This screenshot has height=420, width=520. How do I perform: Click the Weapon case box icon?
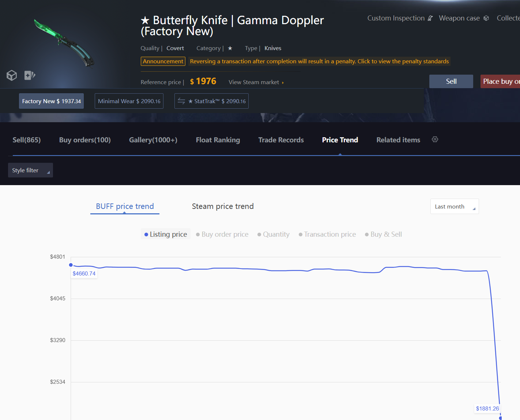pyautogui.click(x=486, y=18)
